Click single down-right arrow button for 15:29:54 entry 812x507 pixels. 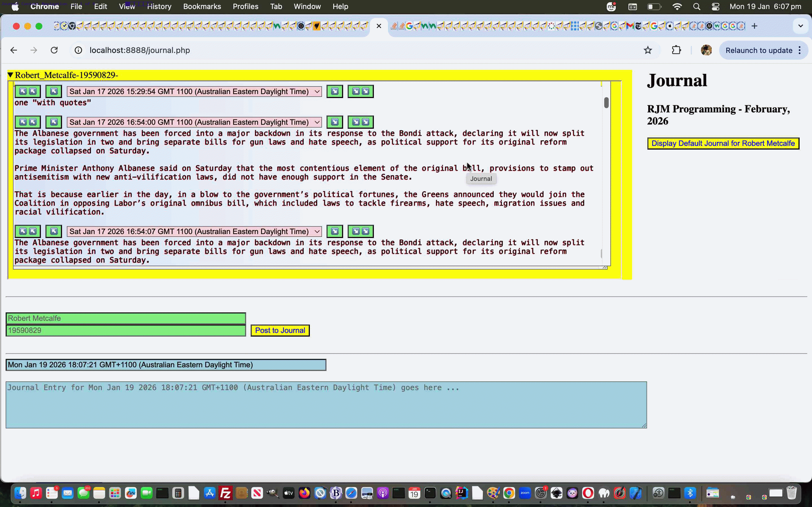(335, 91)
